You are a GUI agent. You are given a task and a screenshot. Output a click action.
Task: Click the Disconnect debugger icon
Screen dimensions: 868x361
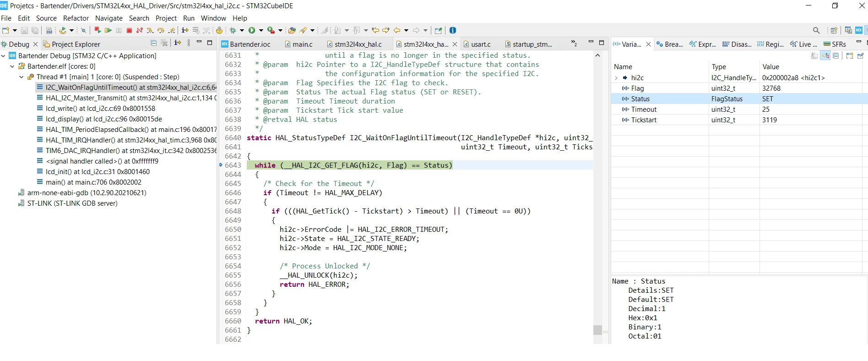pos(140,30)
